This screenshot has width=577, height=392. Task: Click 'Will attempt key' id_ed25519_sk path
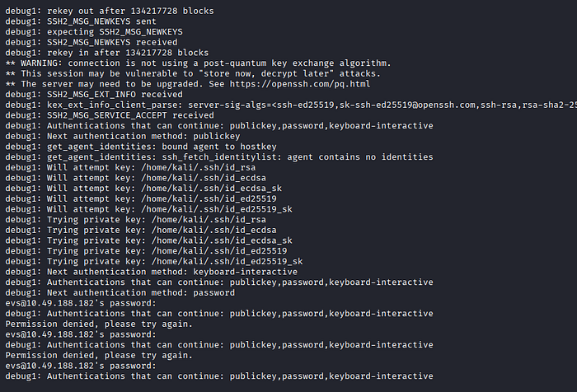pos(217,209)
